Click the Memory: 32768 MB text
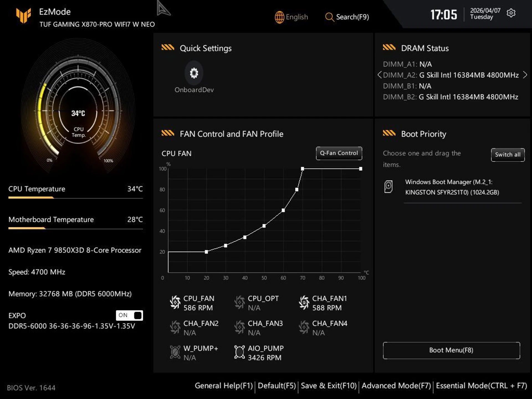The height and width of the screenshot is (399, 532). point(70,294)
